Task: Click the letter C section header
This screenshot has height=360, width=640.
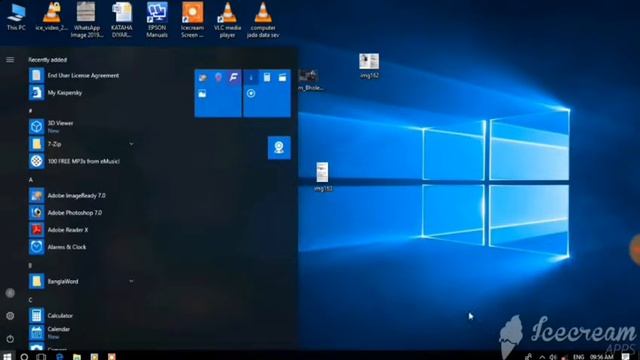Action: tap(31, 300)
